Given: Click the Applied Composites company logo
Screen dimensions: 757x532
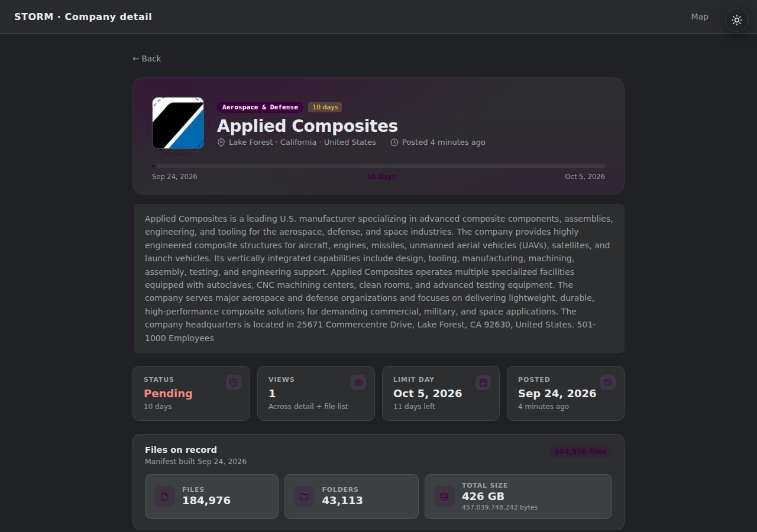Looking at the screenshot, I should (x=178, y=123).
